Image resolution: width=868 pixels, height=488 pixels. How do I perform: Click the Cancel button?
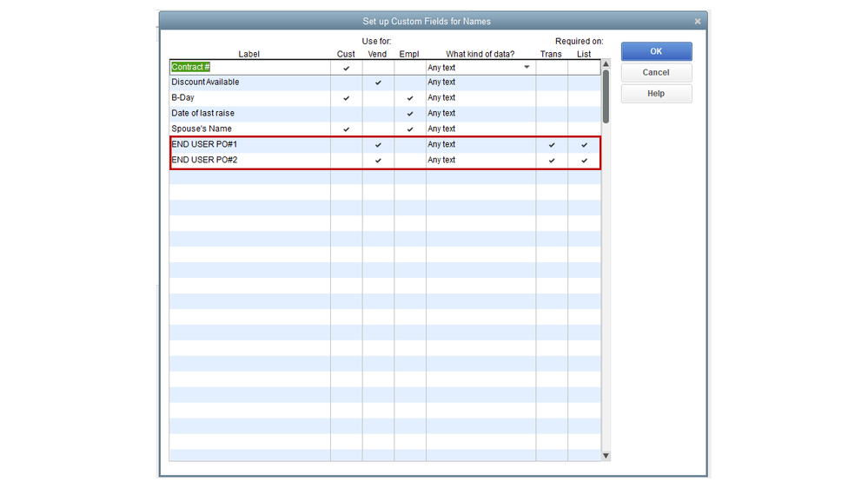coord(656,72)
